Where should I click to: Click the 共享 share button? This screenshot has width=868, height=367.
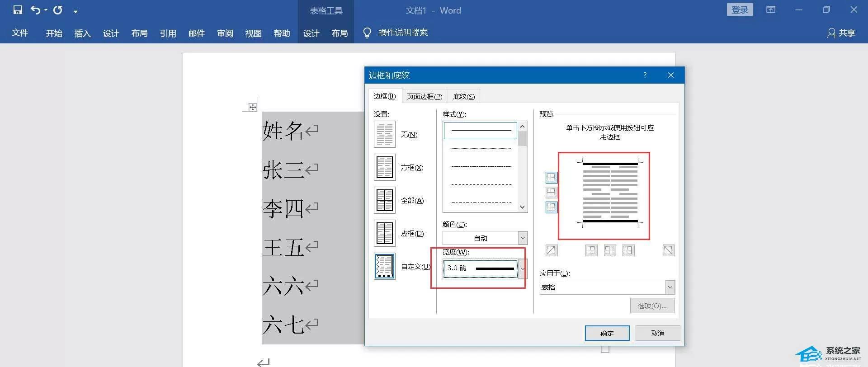[841, 33]
